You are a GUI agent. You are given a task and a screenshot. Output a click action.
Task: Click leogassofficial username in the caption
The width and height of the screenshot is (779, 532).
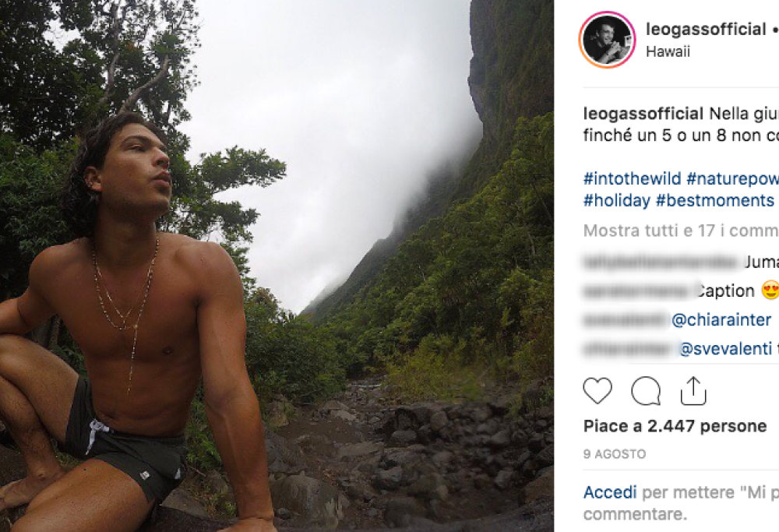click(643, 114)
